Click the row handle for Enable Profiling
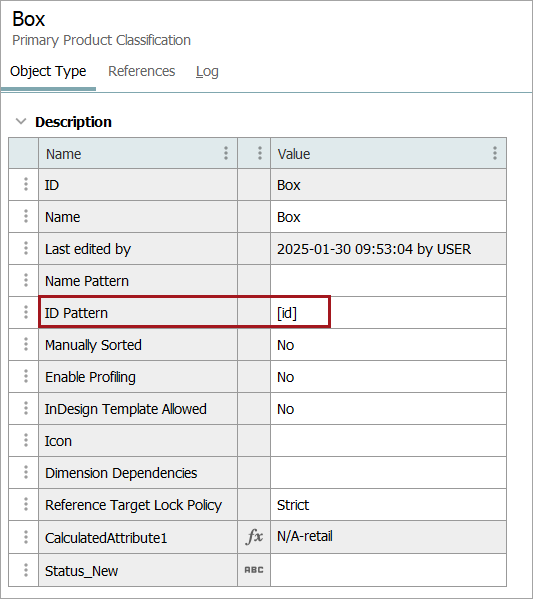Screen dimensions: 533x599 26,376
